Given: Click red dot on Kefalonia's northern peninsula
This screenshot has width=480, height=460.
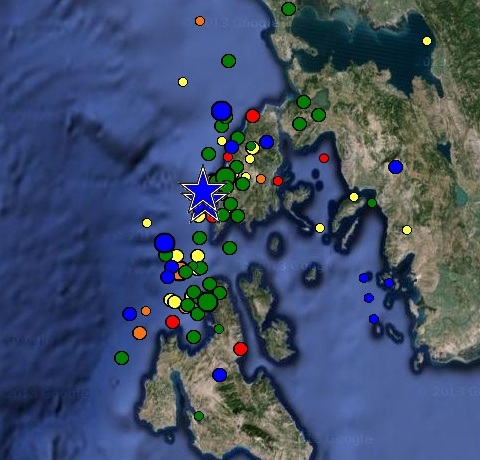Looking at the screenshot, I should [240, 349].
